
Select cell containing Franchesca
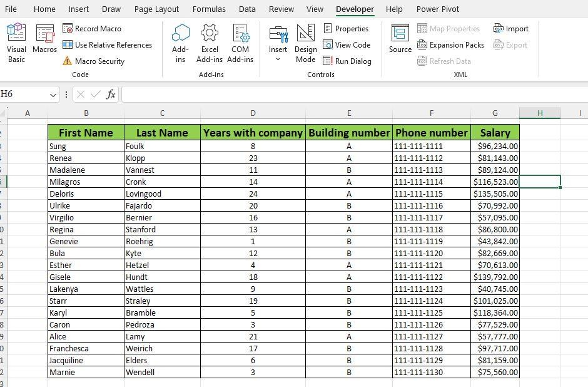(86, 349)
